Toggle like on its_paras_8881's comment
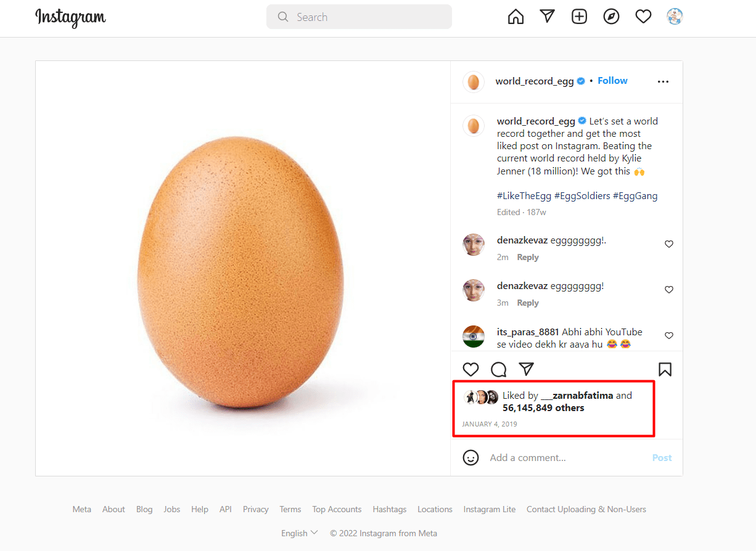The image size is (756, 551). point(669,335)
